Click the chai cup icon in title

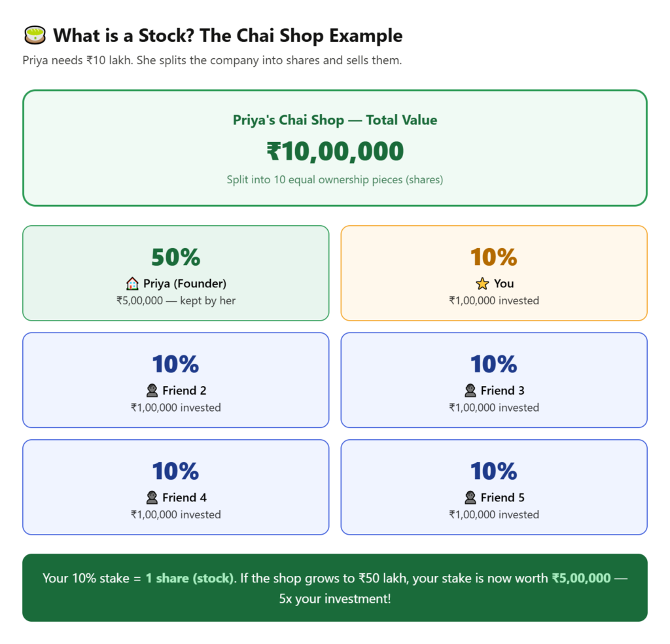(34, 35)
